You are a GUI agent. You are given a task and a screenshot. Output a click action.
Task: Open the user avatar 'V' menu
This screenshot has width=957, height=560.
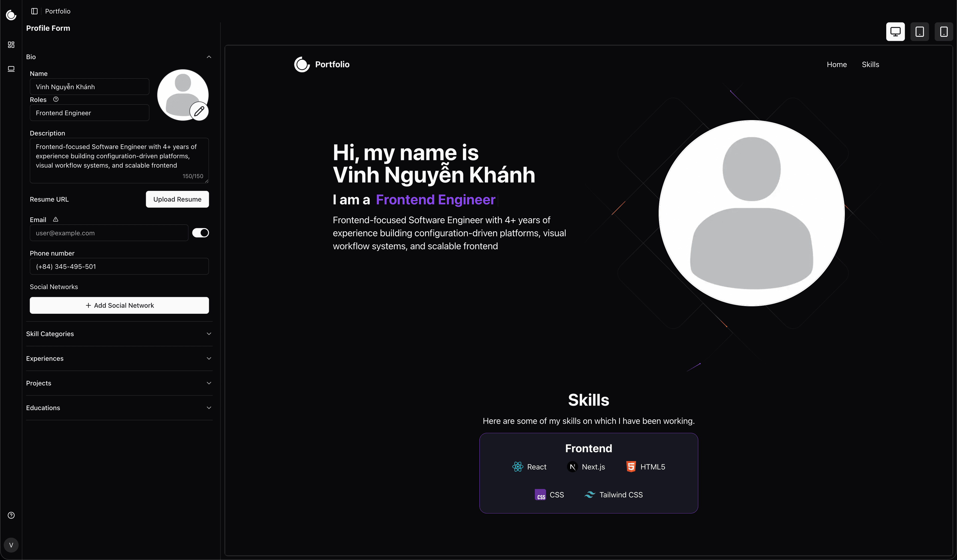click(11, 545)
